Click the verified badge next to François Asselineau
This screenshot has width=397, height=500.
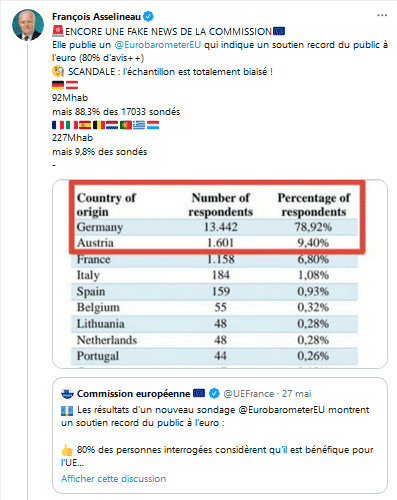coord(148,16)
